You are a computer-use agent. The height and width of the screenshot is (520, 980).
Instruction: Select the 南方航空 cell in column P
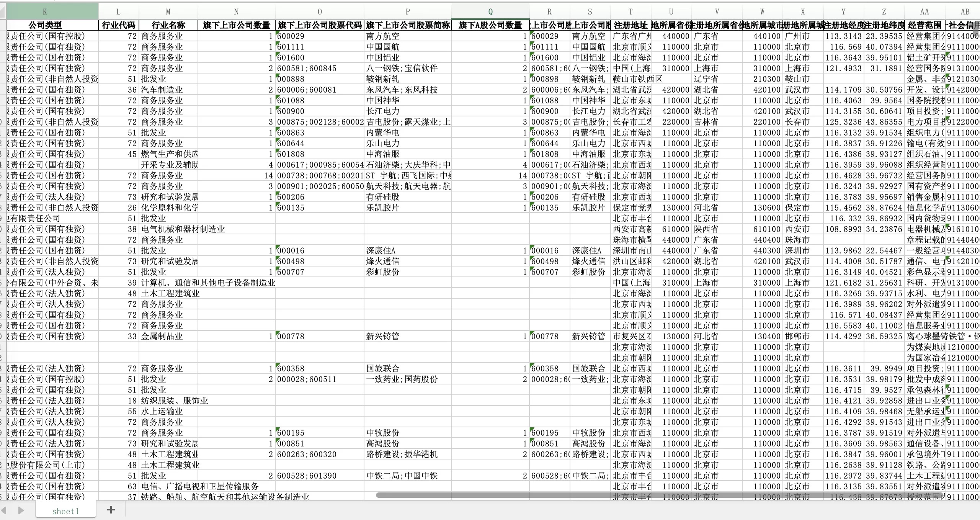[x=407, y=36]
